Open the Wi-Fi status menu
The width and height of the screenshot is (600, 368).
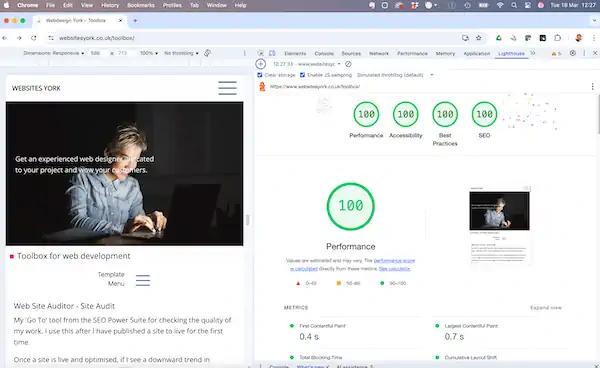click(x=500, y=5)
